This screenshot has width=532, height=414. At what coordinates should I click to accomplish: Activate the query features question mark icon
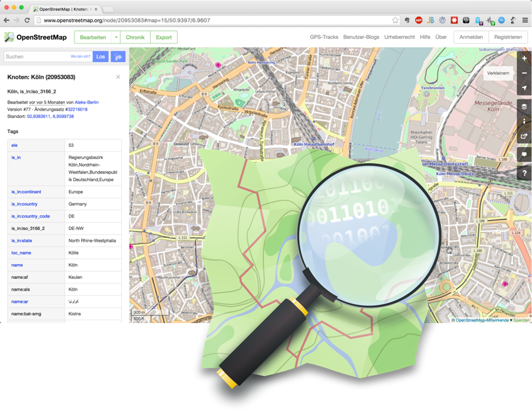click(524, 173)
